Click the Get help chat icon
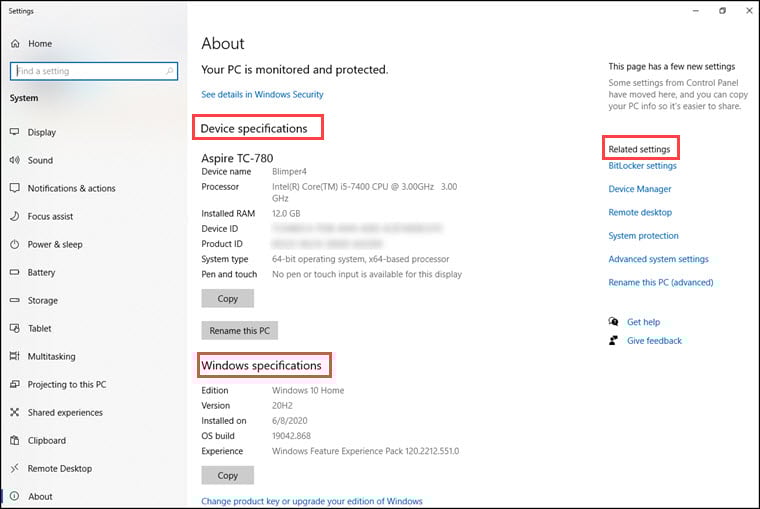 (x=613, y=321)
